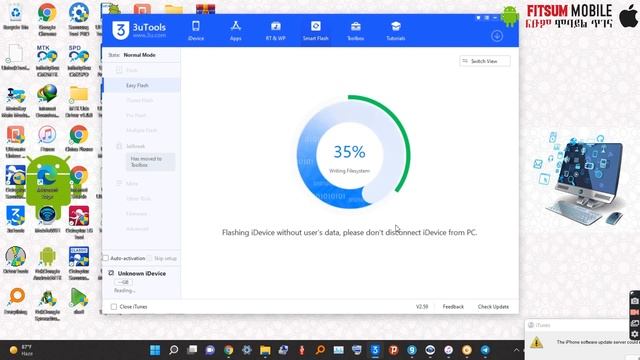Open the Samsung Tool PRO desktop icon

79,18
